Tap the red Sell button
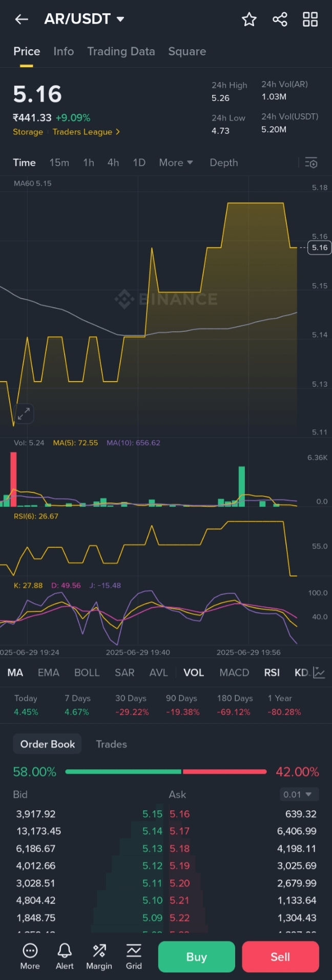Image resolution: width=332 pixels, height=980 pixels. coord(280,957)
